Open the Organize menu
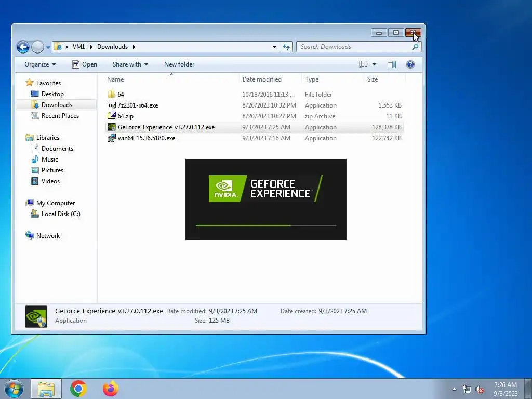Viewport: 532px width, 399px height. (x=40, y=64)
